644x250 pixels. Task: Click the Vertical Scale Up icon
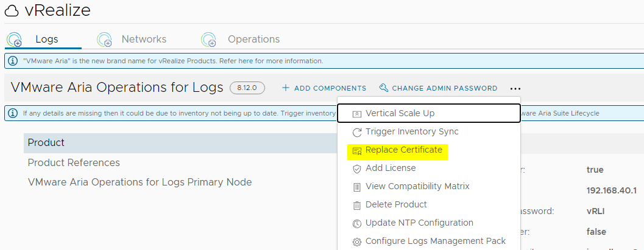pos(357,114)
